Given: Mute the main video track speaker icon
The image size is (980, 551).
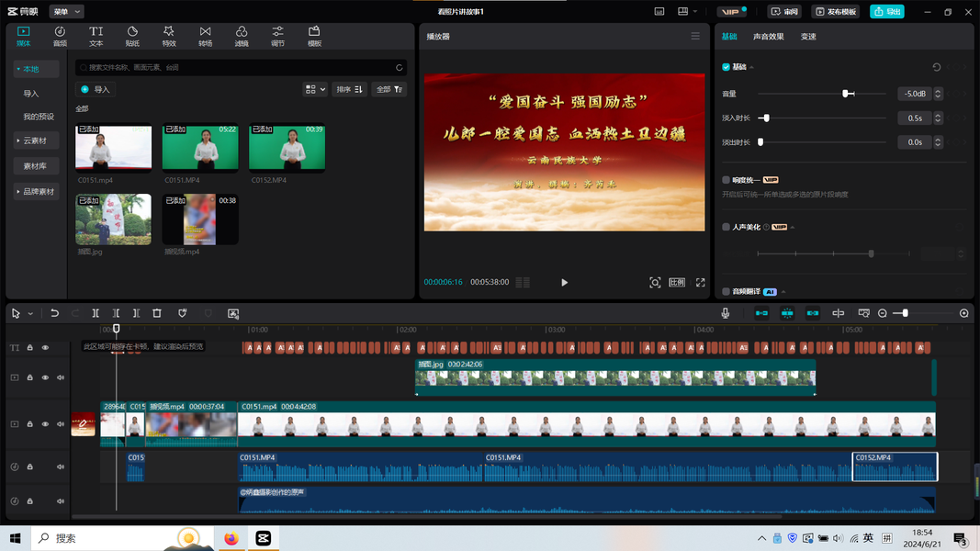Looking at the screenshot, I should (x=61, y=424).
